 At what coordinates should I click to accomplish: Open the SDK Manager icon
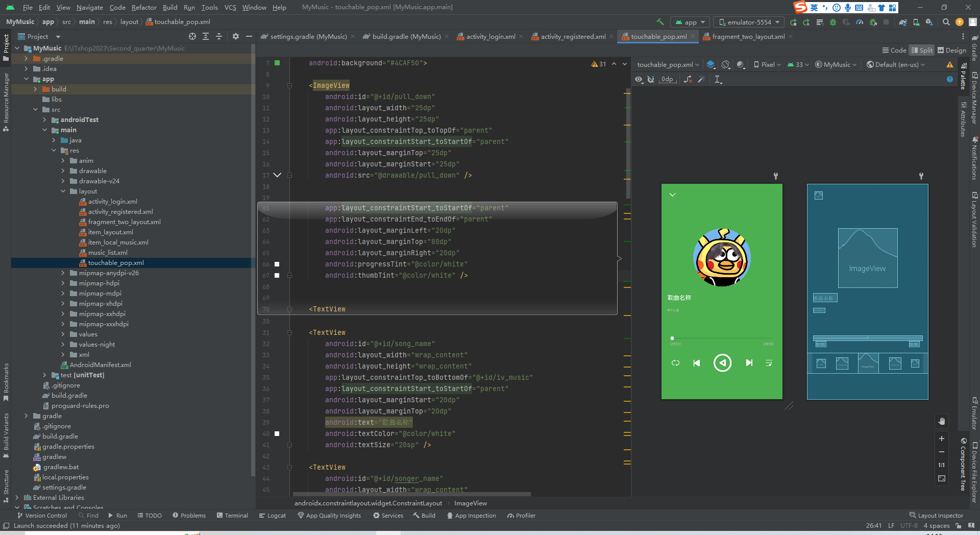click(929, 22)
